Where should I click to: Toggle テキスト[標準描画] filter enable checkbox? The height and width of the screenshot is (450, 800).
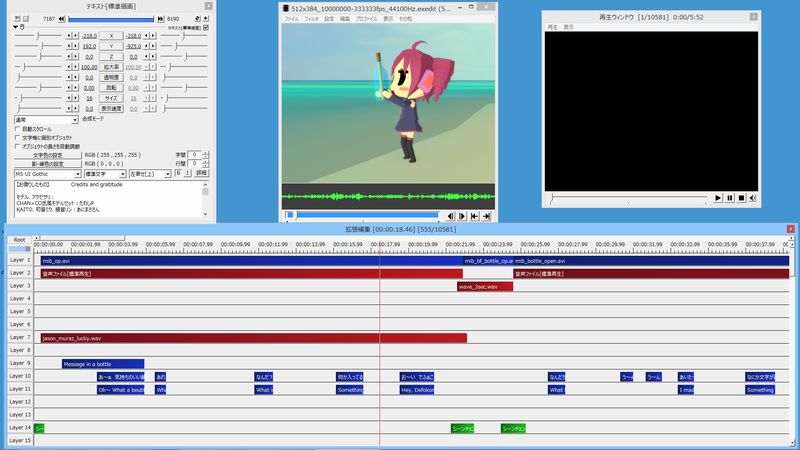206,28
